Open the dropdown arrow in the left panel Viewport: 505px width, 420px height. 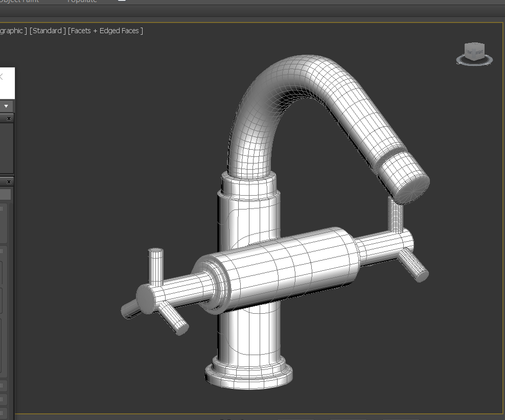point(6,106)
